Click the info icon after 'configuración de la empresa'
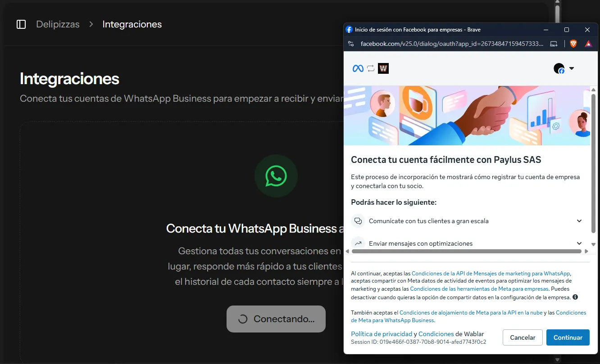600x364 pixels. [x=575, y=297]
